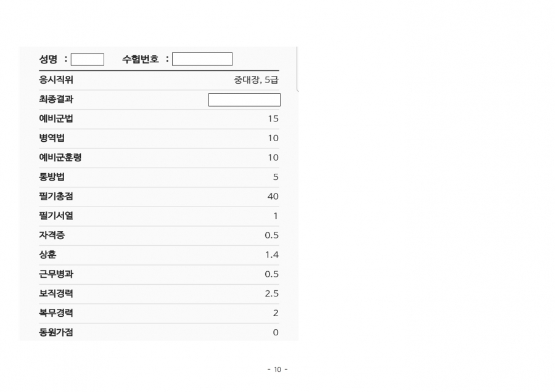Click the 예비군훈령 row label

tap(60, 158)
